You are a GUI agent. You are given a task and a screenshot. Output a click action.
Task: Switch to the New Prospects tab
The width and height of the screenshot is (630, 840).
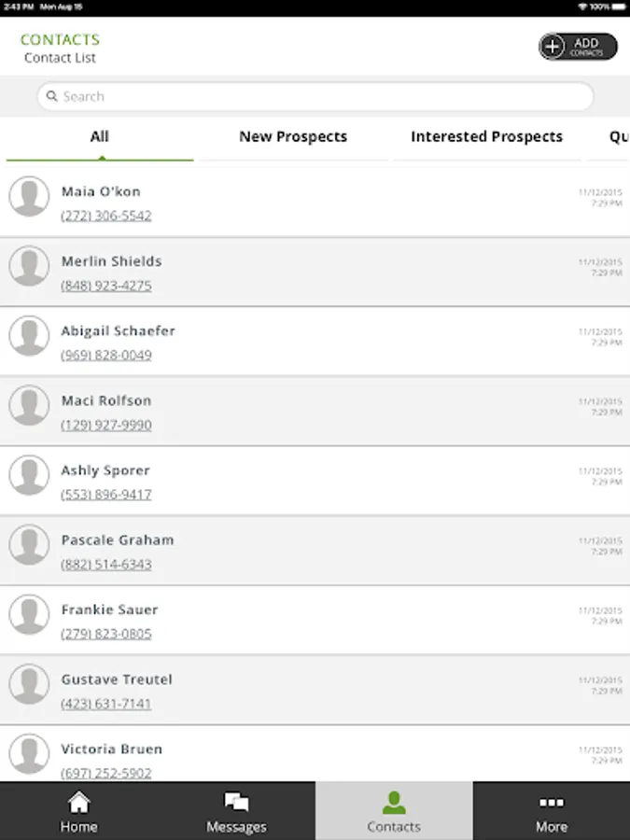point(293,136)
